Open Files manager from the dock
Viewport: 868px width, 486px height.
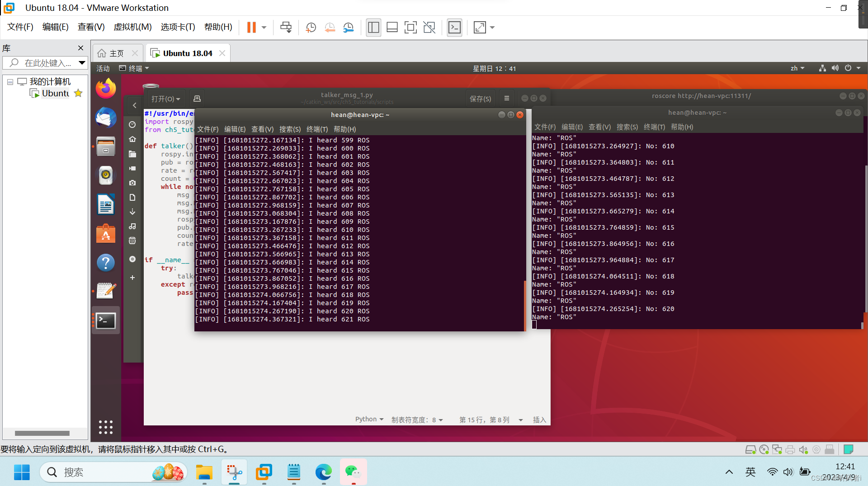106,146
